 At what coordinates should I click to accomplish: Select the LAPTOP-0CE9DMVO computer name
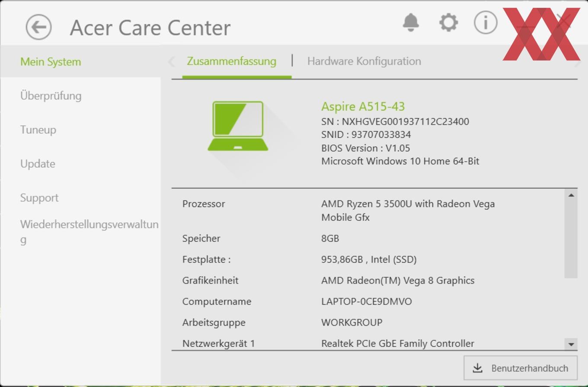366,301
